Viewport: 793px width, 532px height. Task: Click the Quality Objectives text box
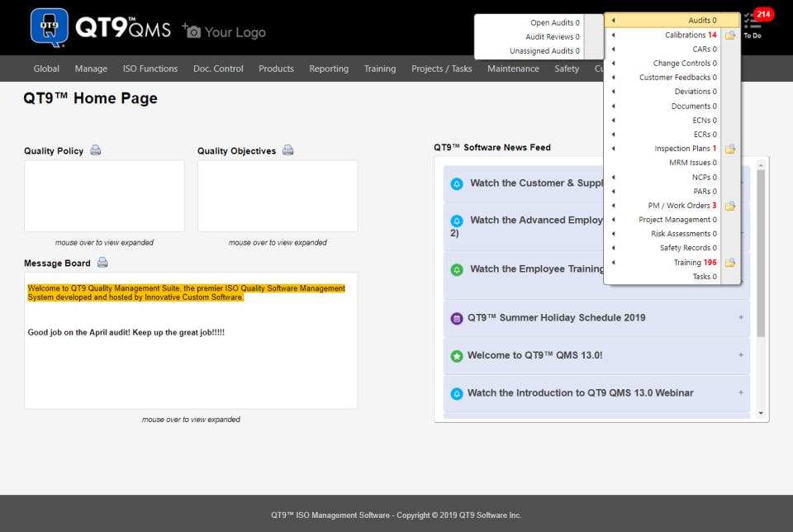278,197
